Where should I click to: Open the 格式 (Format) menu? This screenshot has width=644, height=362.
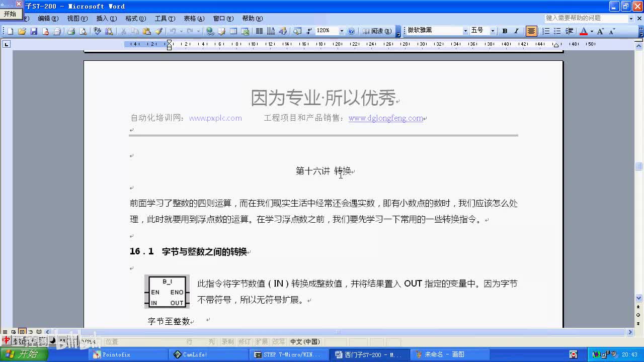[135, 19]
